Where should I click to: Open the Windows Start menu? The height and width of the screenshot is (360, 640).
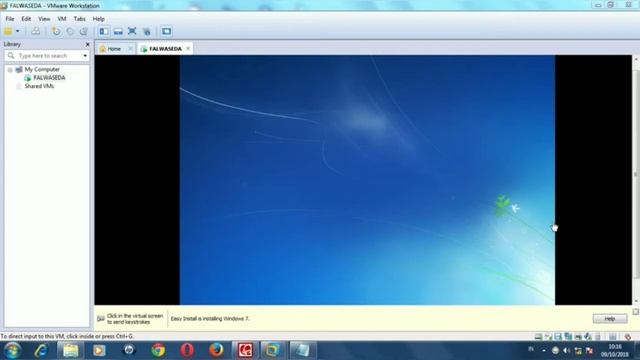tap(12, 350)
